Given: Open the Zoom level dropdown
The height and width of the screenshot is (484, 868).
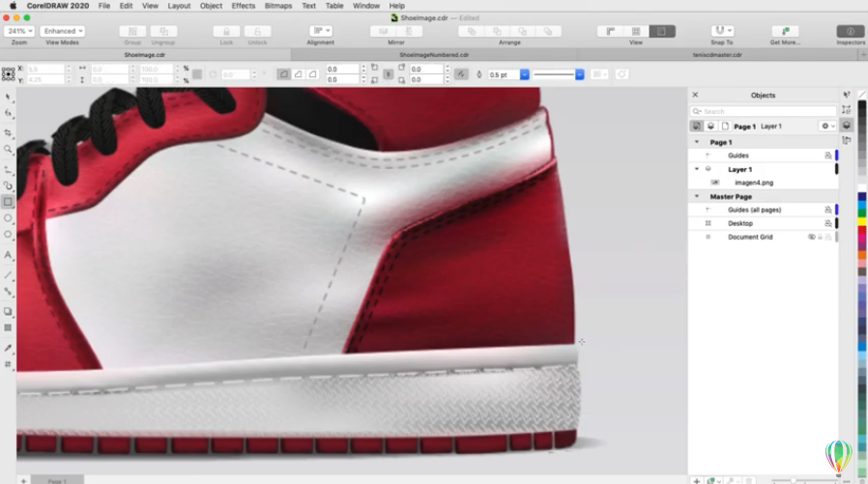Looking at the screenshot, I should click(19, 31).
